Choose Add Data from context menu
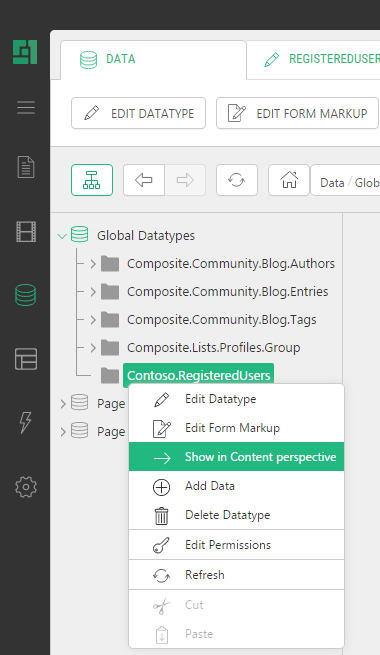The image size is (380, 655). (x=236, y=486)
